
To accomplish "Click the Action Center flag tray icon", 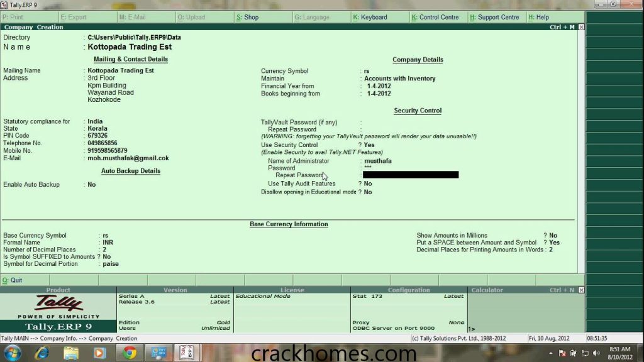I will [x=562, y=353].
